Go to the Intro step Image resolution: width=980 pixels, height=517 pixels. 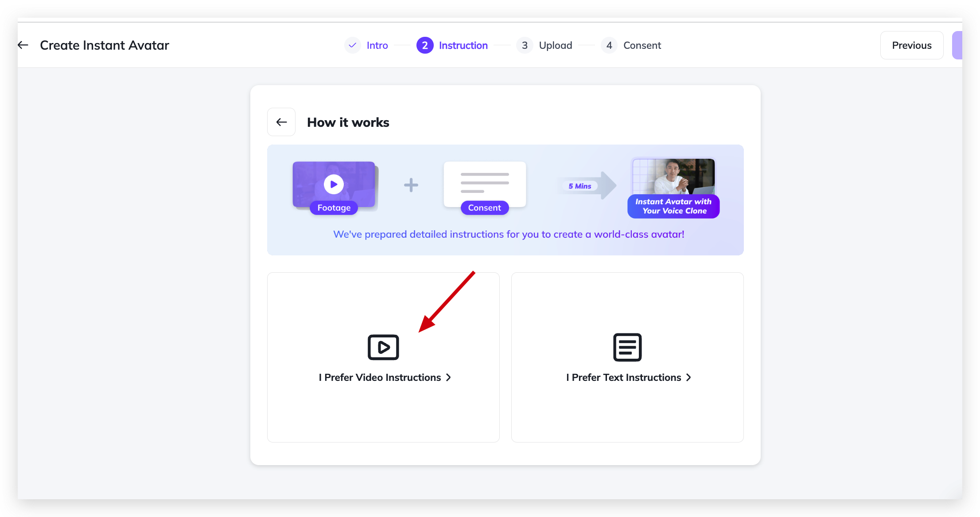[377, 45]
